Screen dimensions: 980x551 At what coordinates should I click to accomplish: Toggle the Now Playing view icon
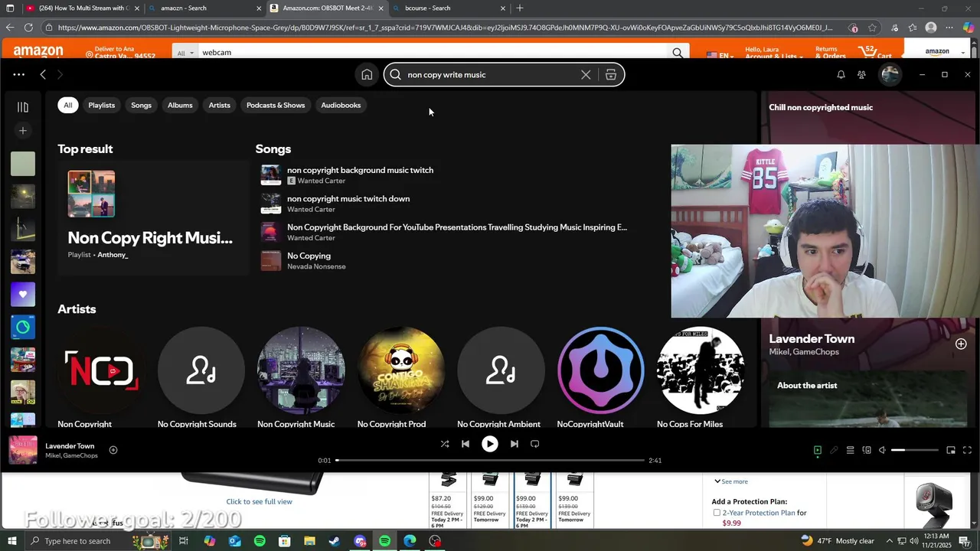coord(818,450)
